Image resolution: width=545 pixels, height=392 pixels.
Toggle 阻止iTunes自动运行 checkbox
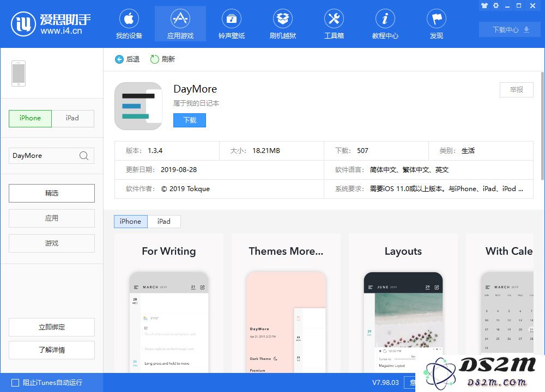coord(15,383)
